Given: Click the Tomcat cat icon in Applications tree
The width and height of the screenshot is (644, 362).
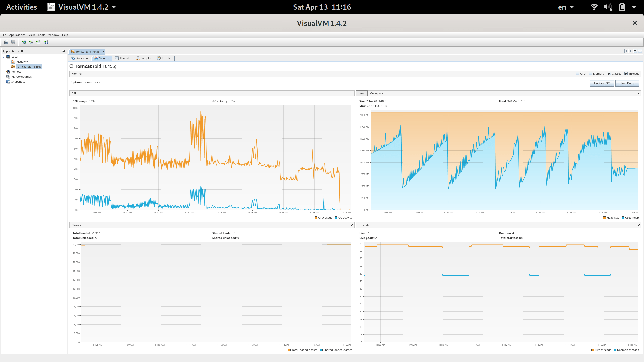Looking at the screenshot, I should coord(13,67).
